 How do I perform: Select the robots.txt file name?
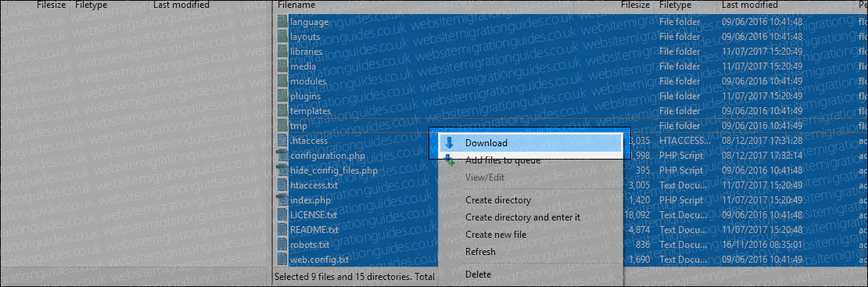point(310,244)
